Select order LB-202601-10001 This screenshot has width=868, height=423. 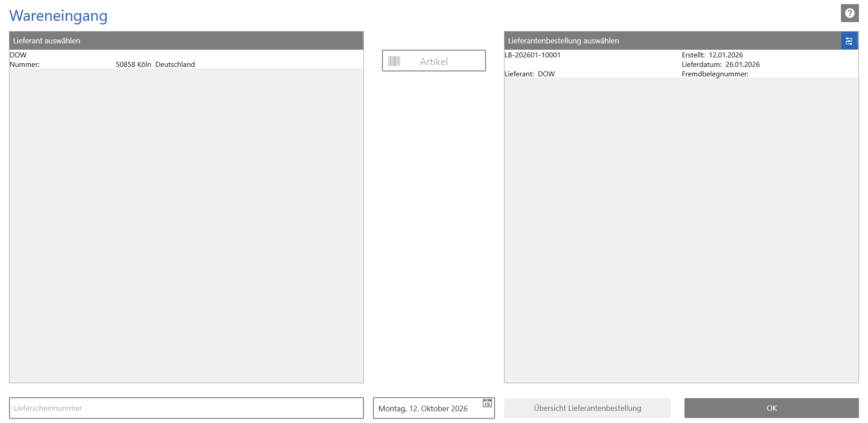tap(681, 64)
